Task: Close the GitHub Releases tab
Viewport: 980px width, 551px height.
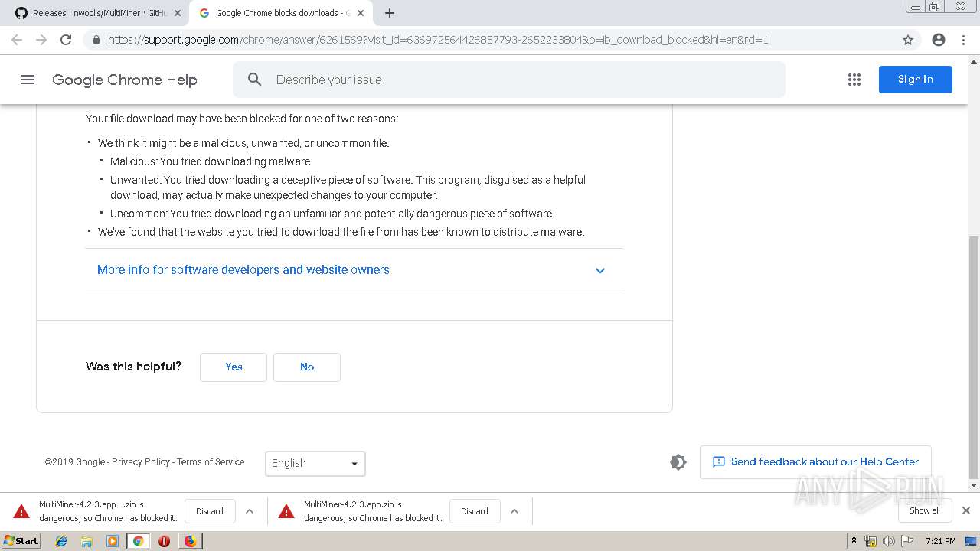Action: tap(177, 13)
